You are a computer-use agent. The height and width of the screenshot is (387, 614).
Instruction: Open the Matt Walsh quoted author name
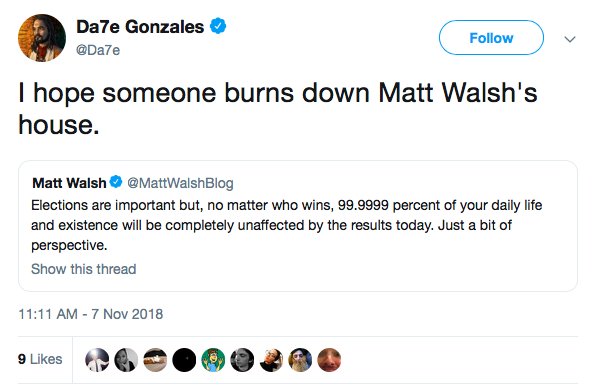coord(69,183)
